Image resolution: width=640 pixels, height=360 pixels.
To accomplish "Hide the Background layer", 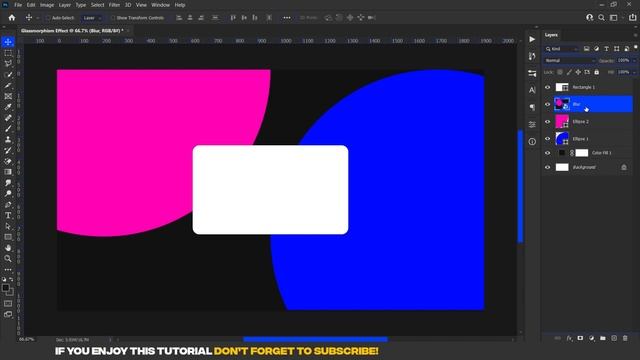I will 548,167.
